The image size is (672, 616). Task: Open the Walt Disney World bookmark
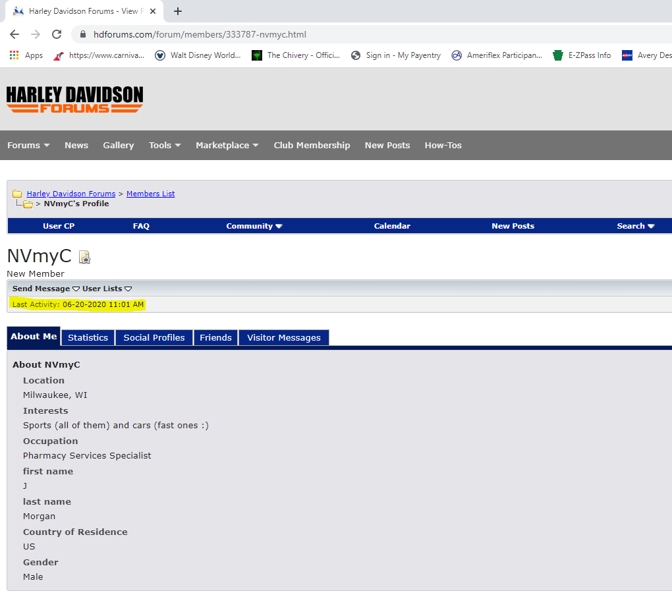(x=198, y=55)
